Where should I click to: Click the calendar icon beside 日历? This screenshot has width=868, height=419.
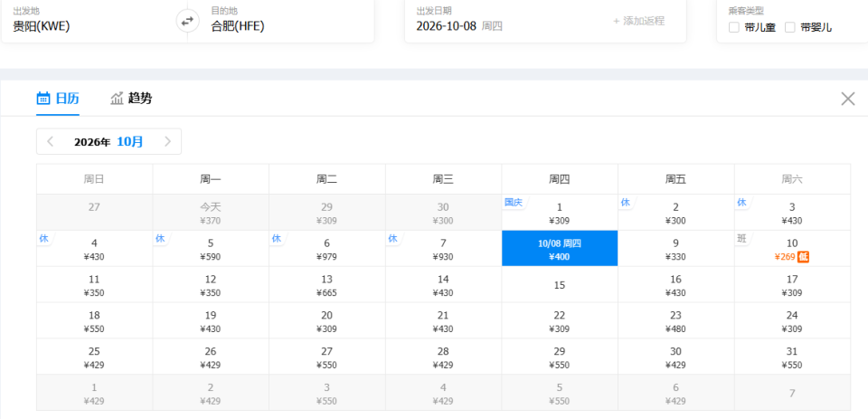43,99
